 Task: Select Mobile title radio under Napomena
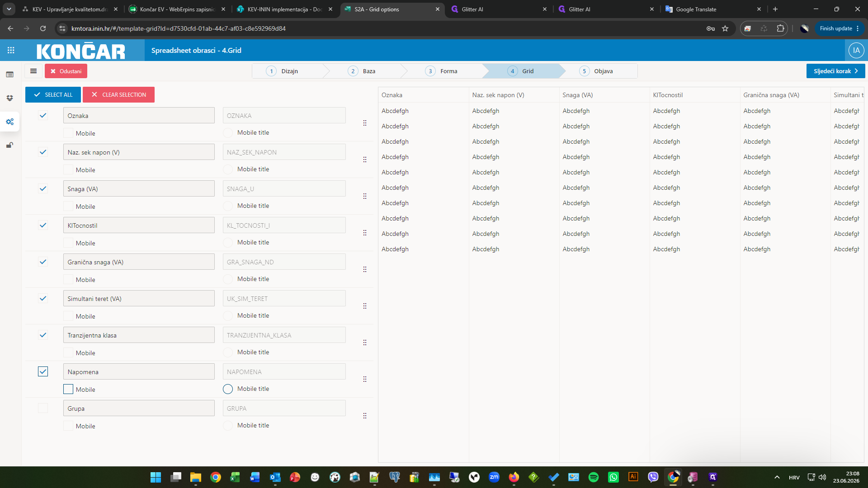pos(228,389)
